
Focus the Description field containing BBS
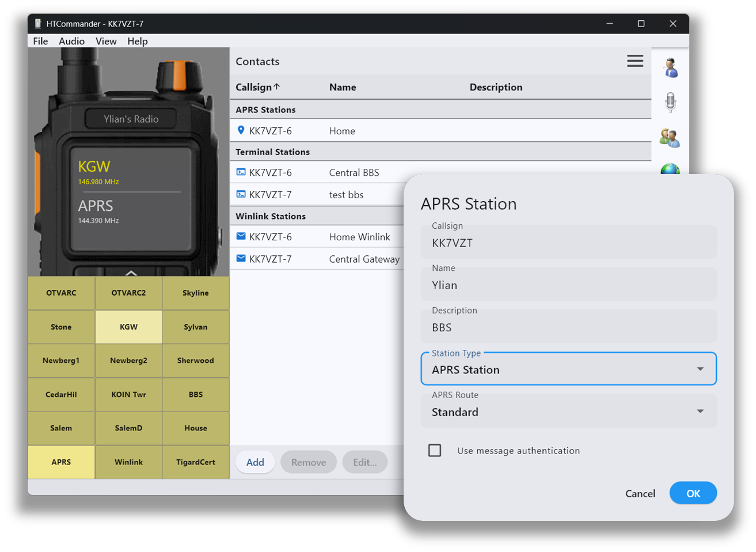point(568,326)
